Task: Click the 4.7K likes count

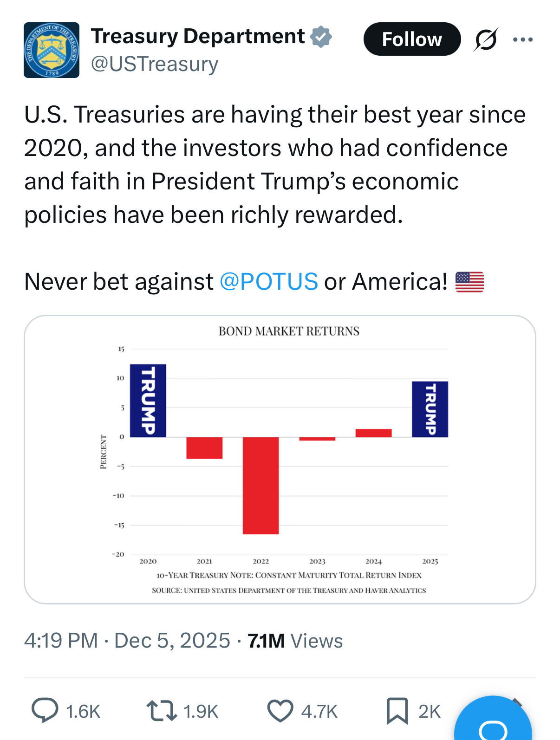Action: pos(319,711)
